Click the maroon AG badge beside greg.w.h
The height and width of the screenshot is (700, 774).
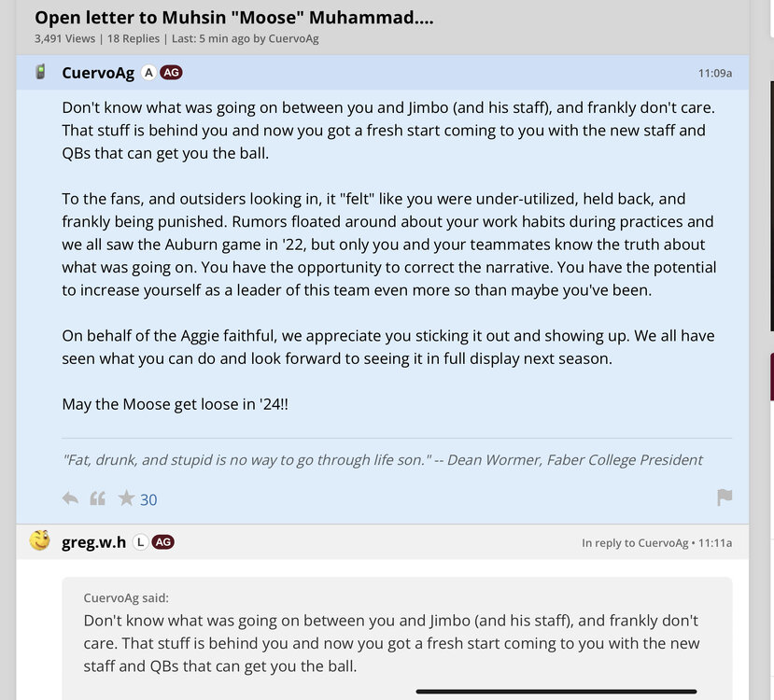click(162, 542)
